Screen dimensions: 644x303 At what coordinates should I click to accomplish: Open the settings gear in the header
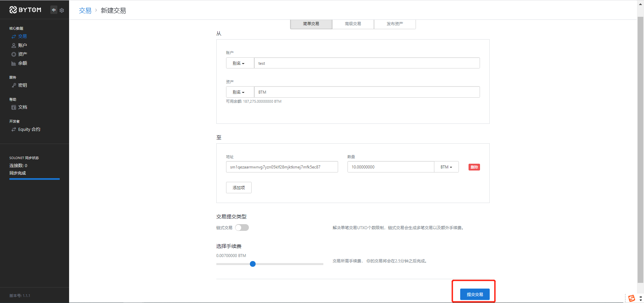pyautogui.click(x=62, y=10)
